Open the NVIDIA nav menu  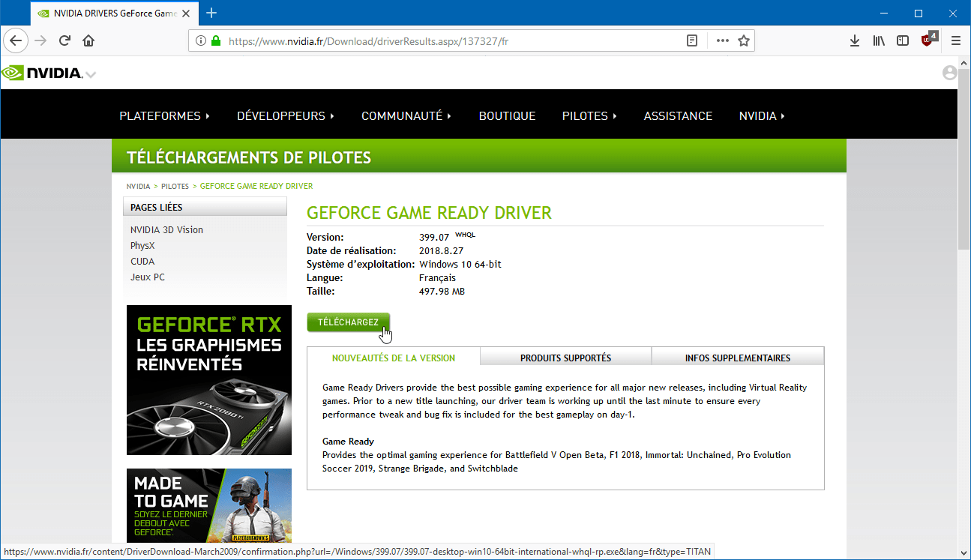[x=762, y=116]
